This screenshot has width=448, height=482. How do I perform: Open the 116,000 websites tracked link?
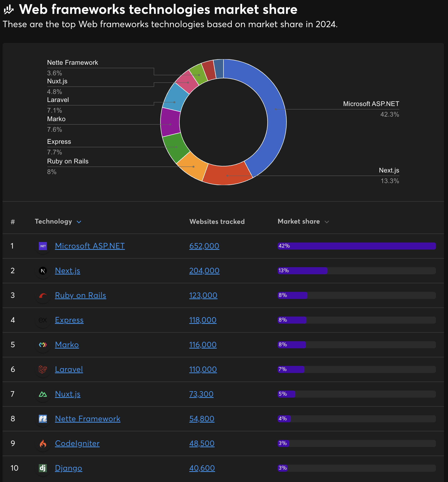[203, 345]
